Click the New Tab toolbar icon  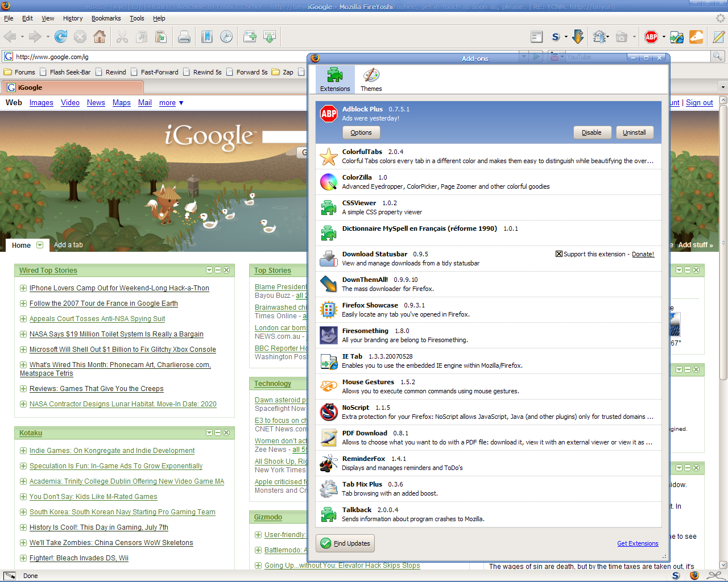(250, 37)
